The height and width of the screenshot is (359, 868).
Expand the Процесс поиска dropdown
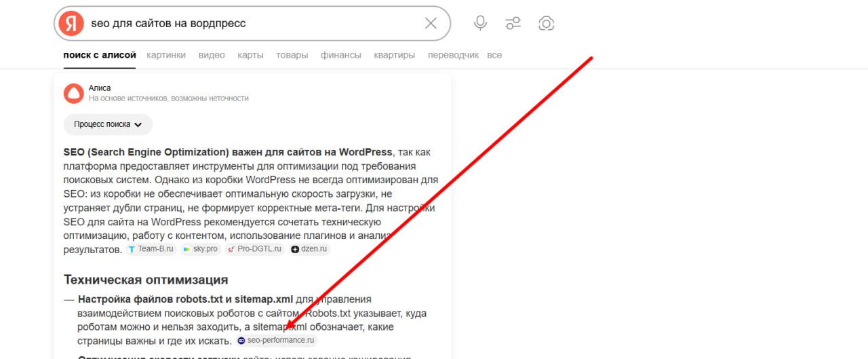tap(108, 125)
